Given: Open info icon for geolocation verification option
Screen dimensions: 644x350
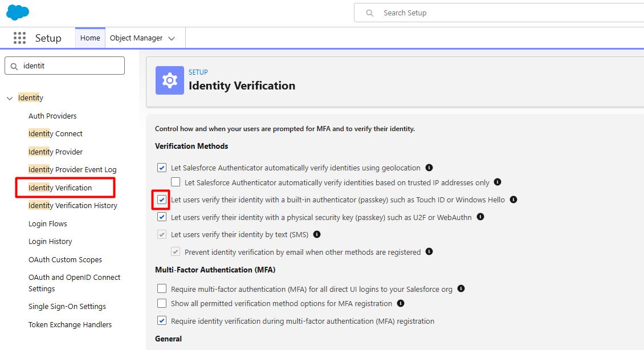Looking at the screenshot, I should [429, 168].
